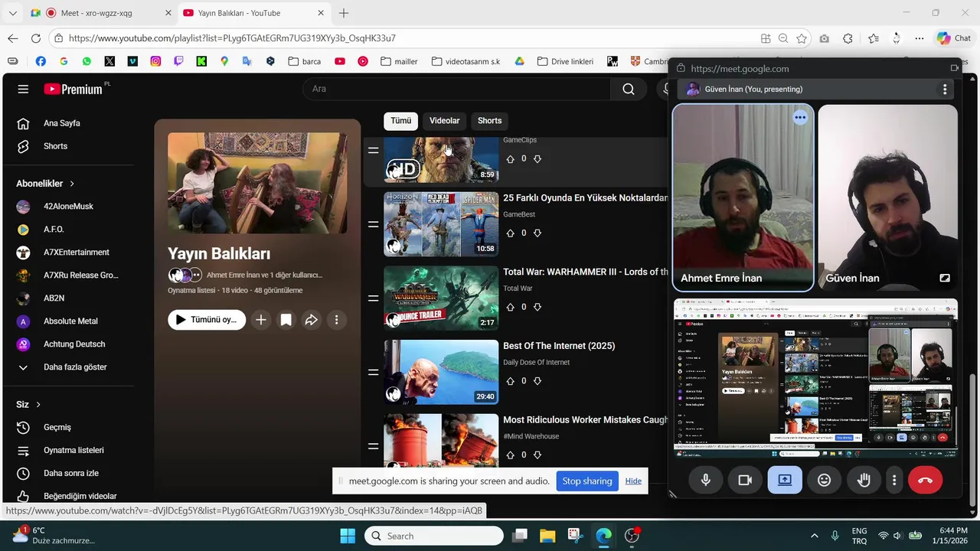Open options on Ahmet Emre İnan's tile
Screen dimensions: 980x551
click(800, 118)
